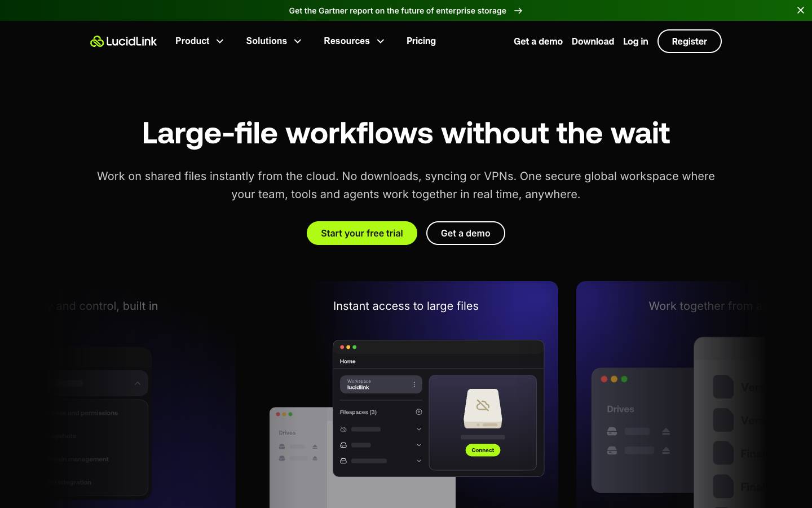Open the Pricing page
The width and height of the screenshot is (812, 508).
tap(421, 41)
